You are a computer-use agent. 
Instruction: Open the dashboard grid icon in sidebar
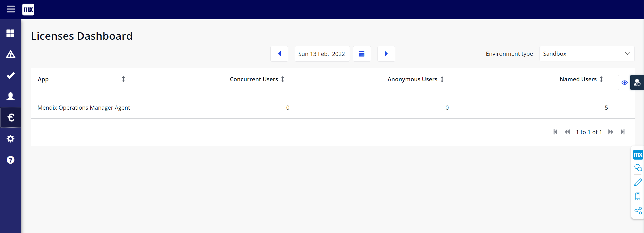pyautogui.click(x=10, y=33)
